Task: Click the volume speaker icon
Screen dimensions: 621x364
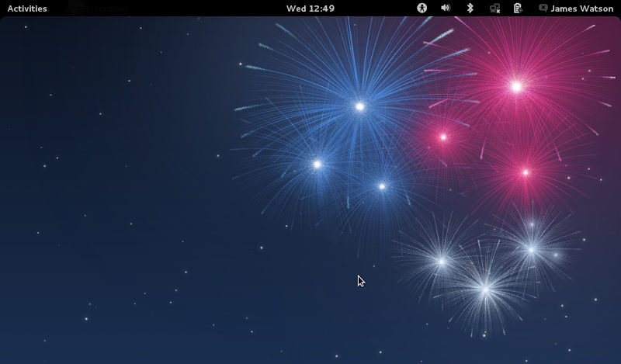Action: click(446, 8)
